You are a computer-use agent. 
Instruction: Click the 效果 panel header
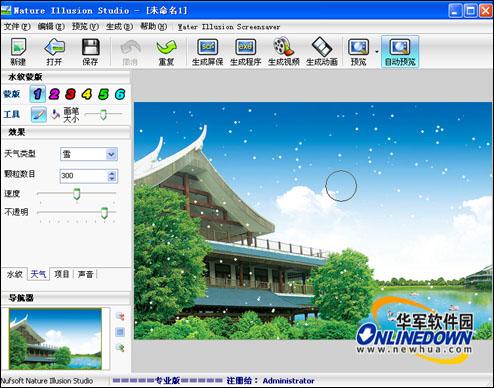[65, 132]
